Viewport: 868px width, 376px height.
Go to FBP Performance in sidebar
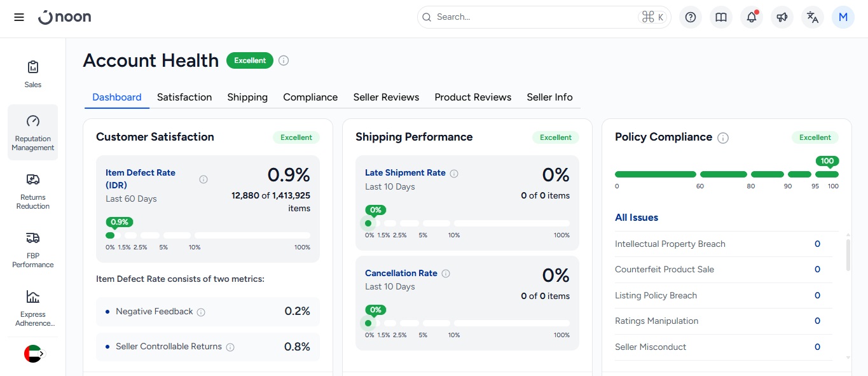pyautogui.click(x=33, y=249)
